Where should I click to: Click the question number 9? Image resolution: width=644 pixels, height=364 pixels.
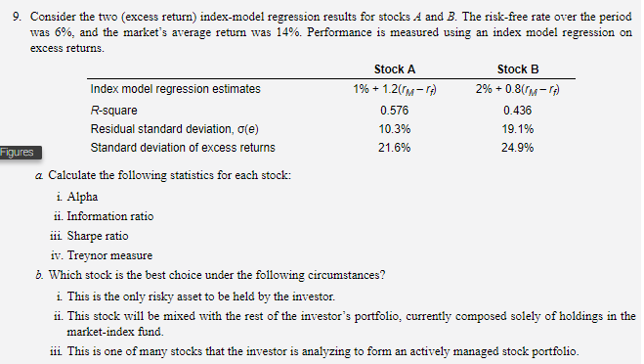[17, 17]
